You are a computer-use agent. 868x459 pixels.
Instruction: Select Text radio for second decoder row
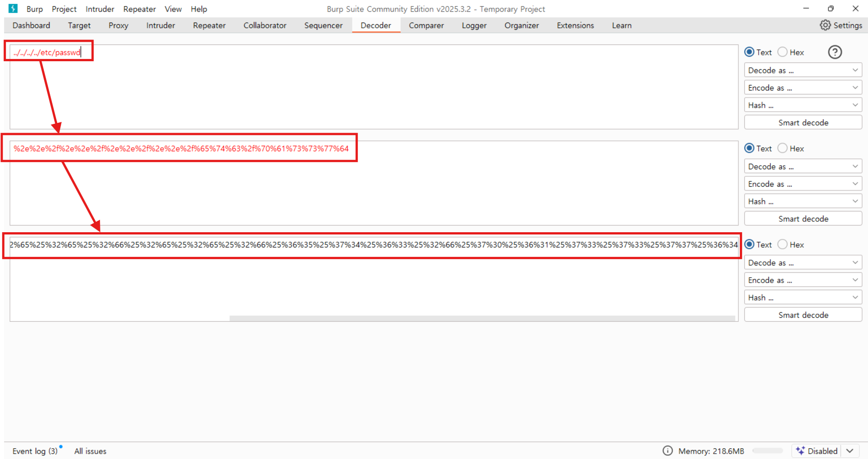(x=749, y=148)
